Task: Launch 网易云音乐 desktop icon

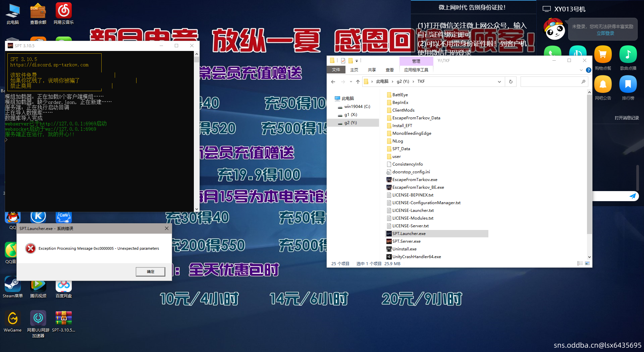Action: pos(64,13)
